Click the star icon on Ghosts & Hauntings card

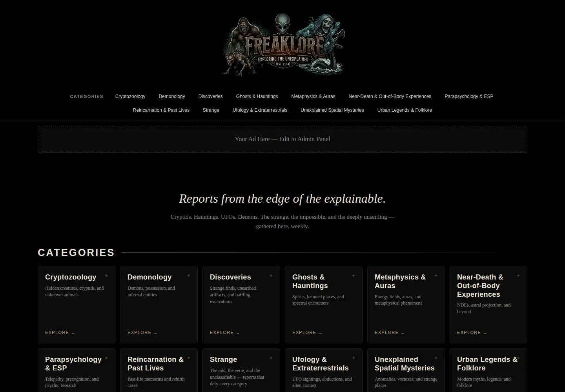[354, 276]
